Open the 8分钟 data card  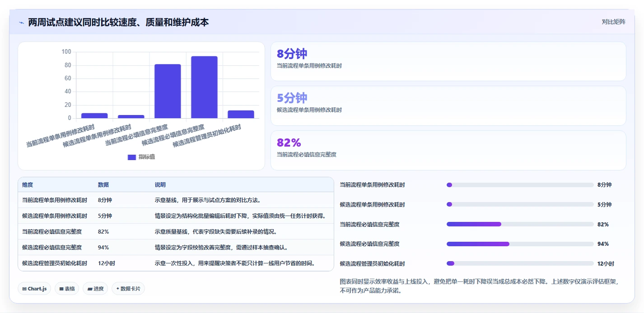pyautogui.click(x=448, y=61)
